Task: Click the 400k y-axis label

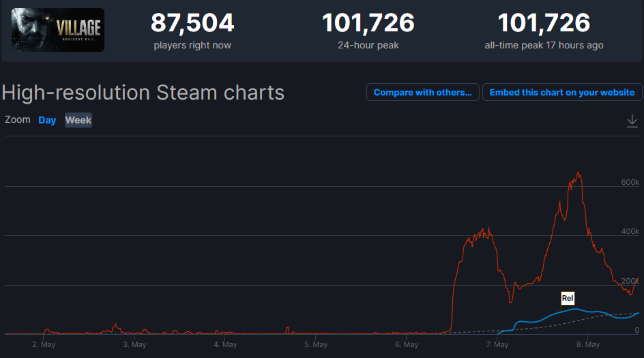Action: coord(630,232)
